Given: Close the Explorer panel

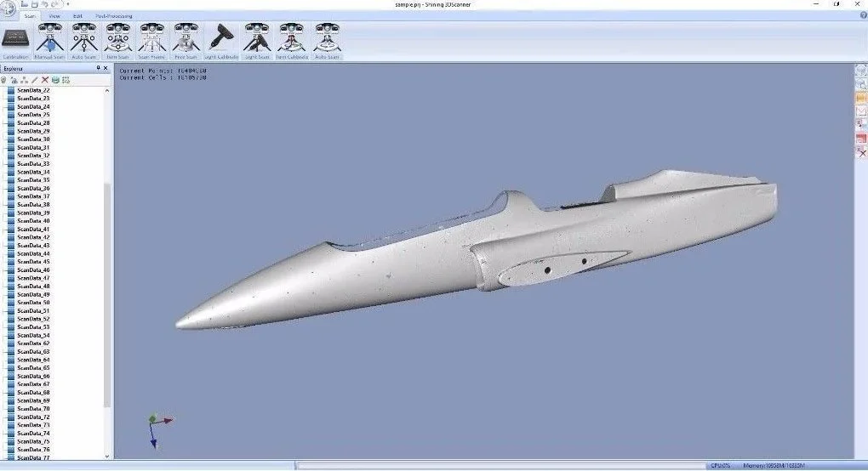Looking at the screenshot, I should (x=106, y=68).
